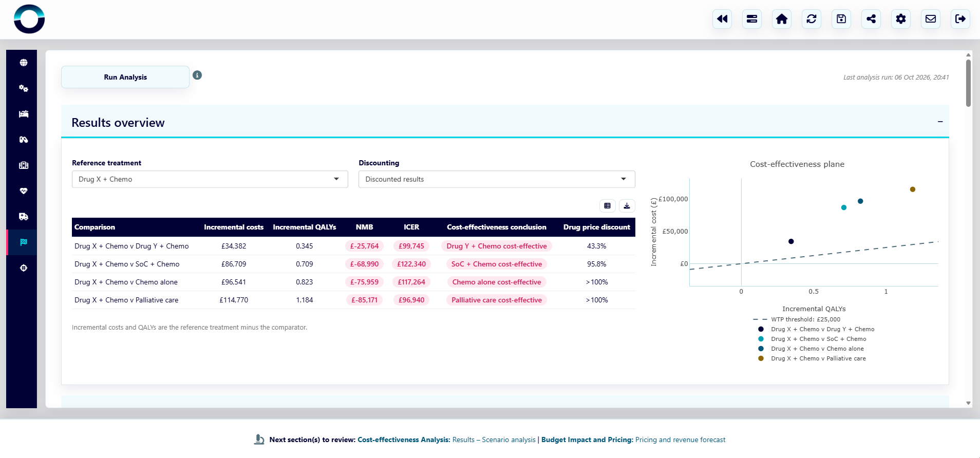Screen dimensions: 980x458
Task: Click the page vertical scrollbar thumb
Action: 968,83
